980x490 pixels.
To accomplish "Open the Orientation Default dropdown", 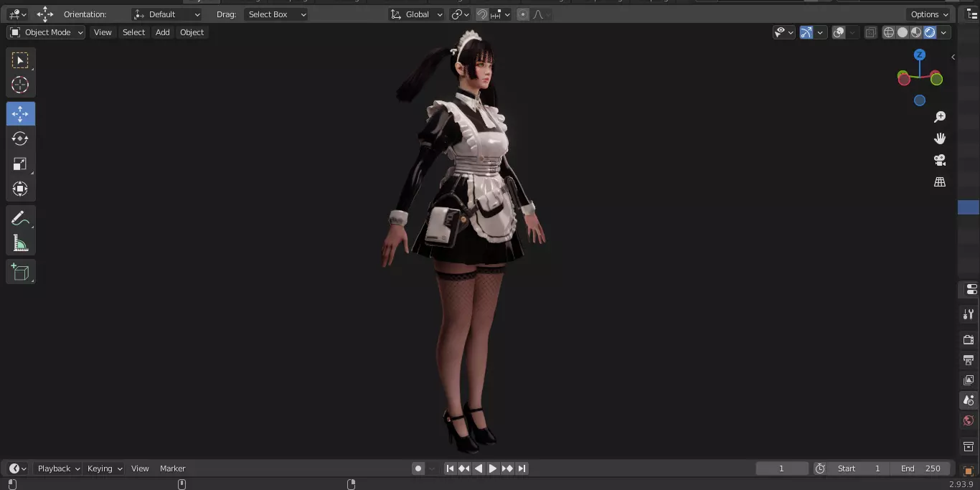I will (167, 14).
